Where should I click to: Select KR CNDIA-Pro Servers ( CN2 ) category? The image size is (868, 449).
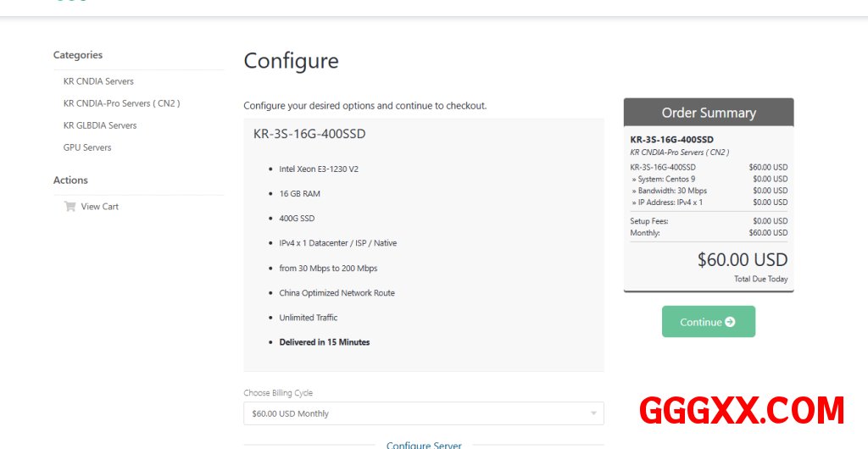coord(121,103)
